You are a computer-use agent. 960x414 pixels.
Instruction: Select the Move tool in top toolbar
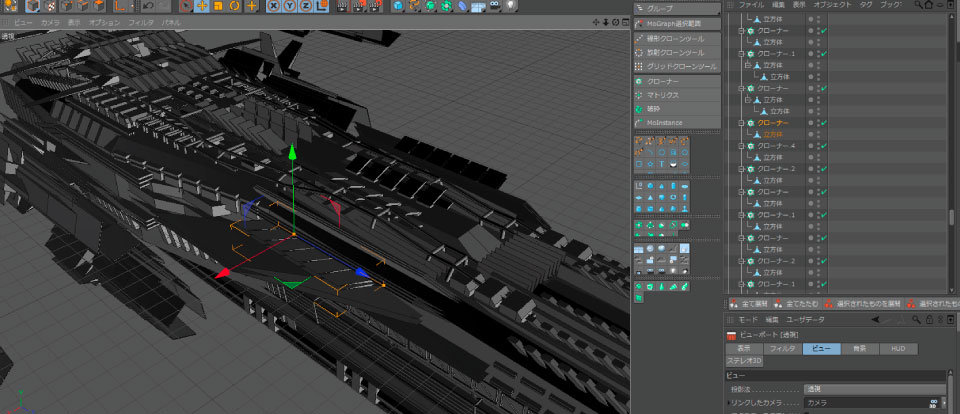203,6
